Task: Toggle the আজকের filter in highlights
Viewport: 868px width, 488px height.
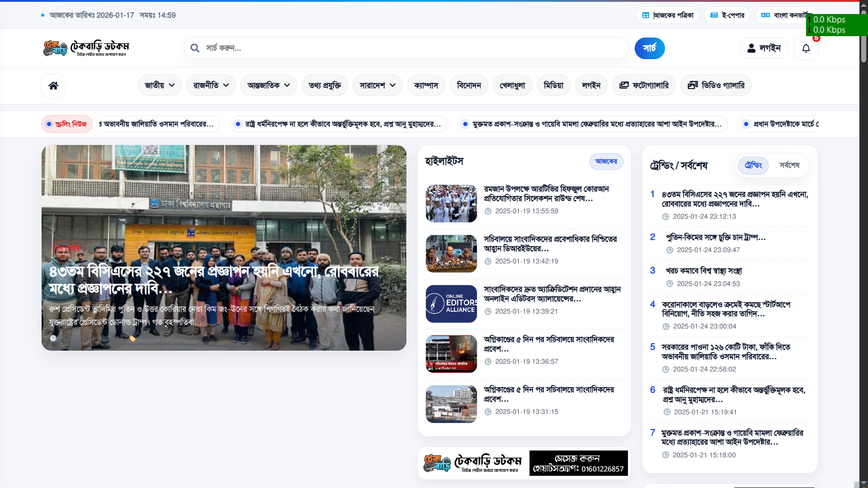Action: 606,161
